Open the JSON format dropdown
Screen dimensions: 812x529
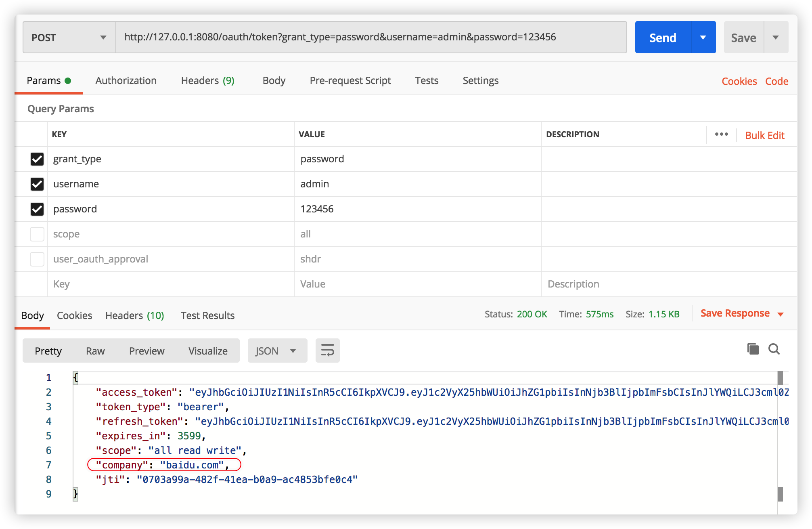click(x=277, y=351)
